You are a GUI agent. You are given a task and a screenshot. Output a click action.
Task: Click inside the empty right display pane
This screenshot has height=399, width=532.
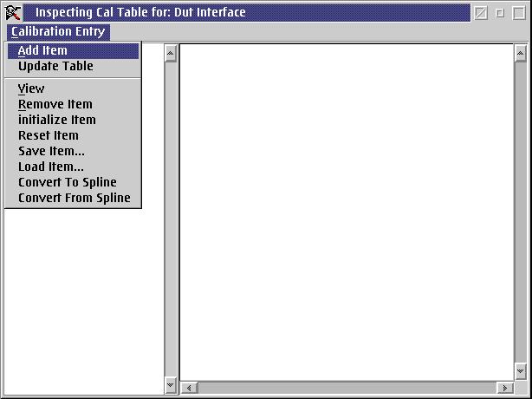click(x=347, y=213)
